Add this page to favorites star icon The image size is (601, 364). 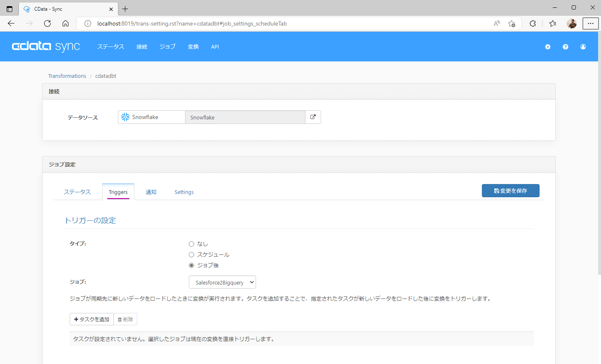pyautogui.click(x=512, y=23)
